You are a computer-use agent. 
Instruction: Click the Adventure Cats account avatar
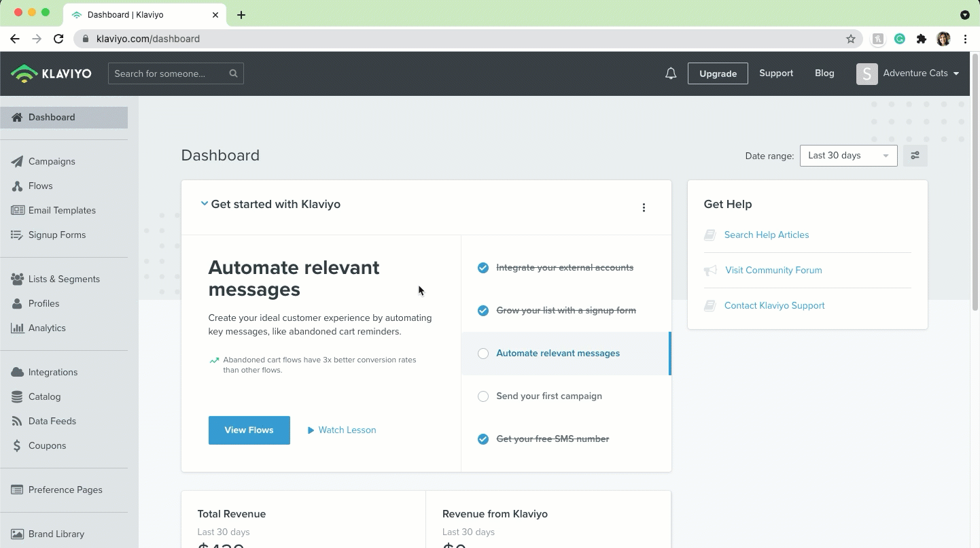[x=867, y=73]
